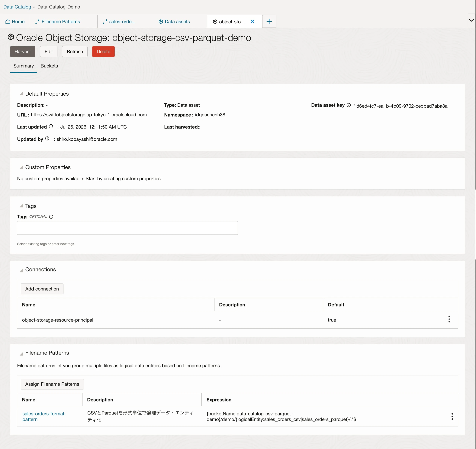Collapse the Default Properties section
The width and height of the screenshot is (476, 449).
pyautogui.click(x=21, y=93)
